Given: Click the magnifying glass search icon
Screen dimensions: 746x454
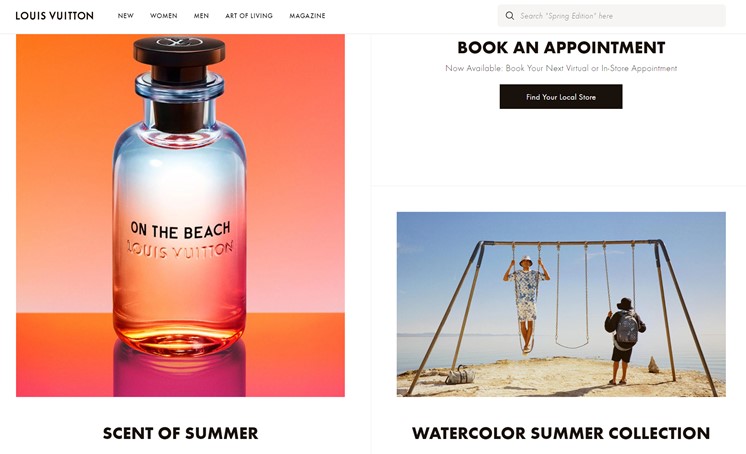Looking at the screenshot, I should tap(510, 16).
